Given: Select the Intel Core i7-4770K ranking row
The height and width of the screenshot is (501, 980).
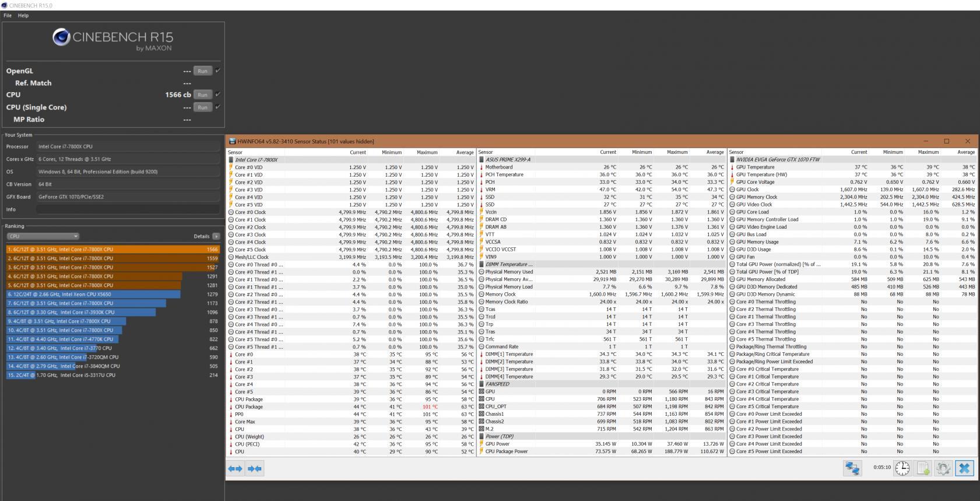Looking at the screenshot, I should pyautogui.click(x=113, y=339).
